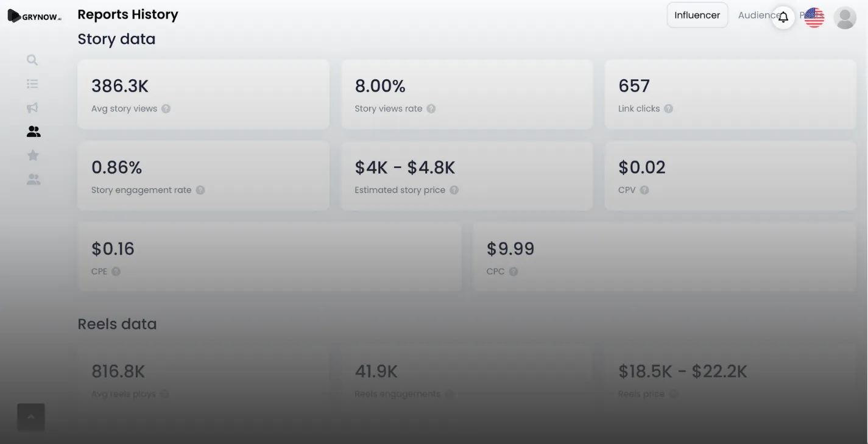Click the faded group icon in sidebar

point(34,180)
